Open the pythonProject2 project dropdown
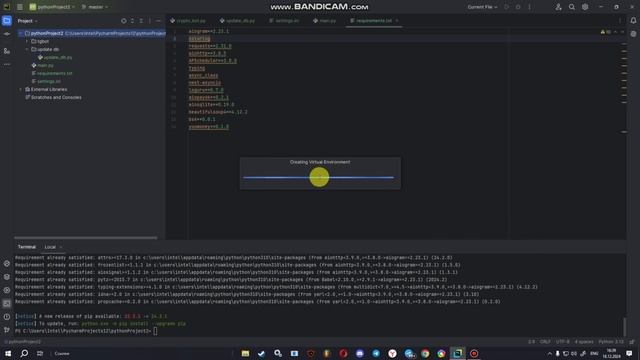The width and height of the screenshot is (640, 360). [x=52, y=7]
